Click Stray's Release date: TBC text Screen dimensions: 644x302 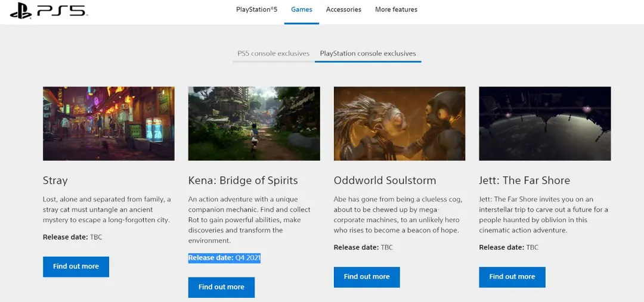[x=72, y=237]
